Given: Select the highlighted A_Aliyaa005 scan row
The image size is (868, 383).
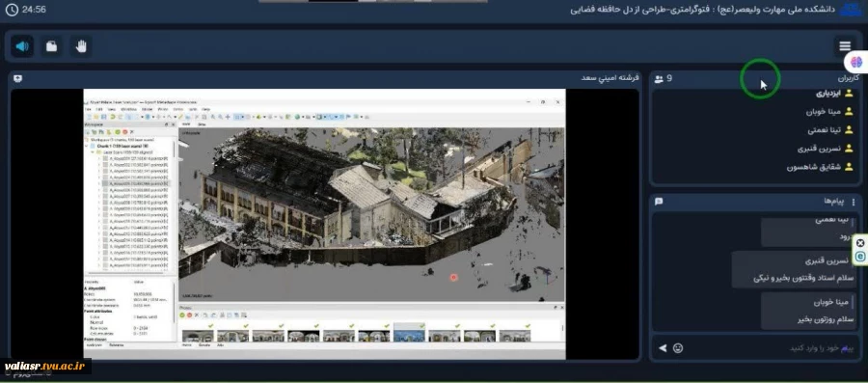Looking at the screenshot, I should tap(136, 183).
